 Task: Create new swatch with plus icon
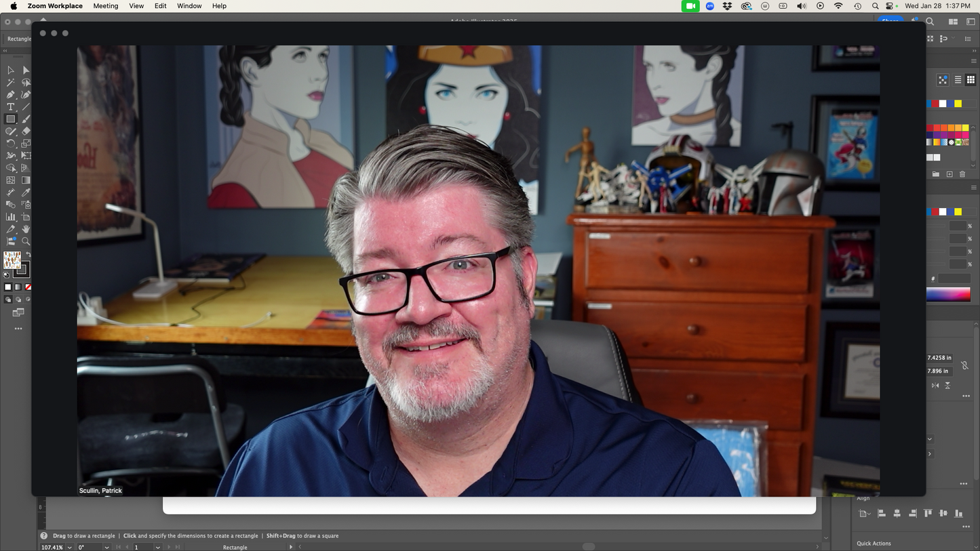(x=949, y=174)
